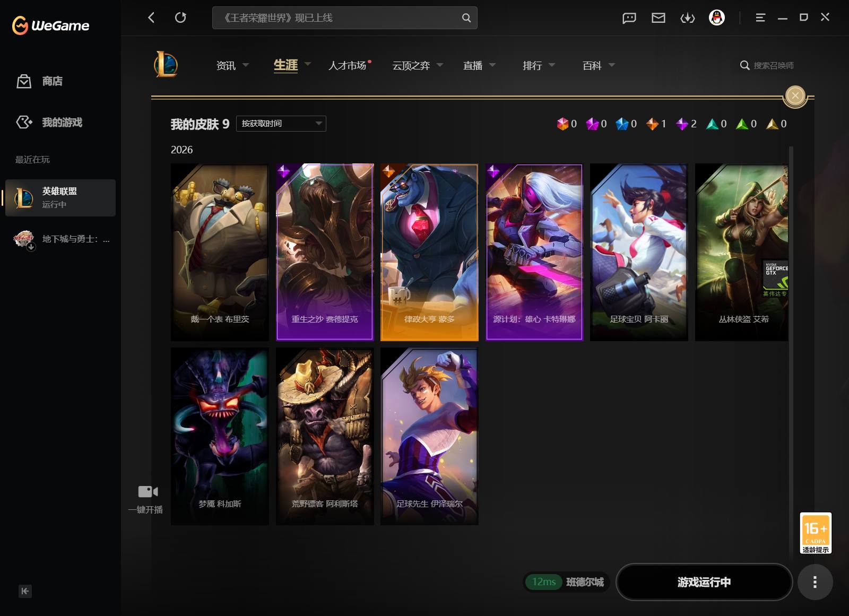Screen dimensions: 849x616
Task: Open the 足球宝贝 阿卡丽 skin card
Action: (639, 252)
